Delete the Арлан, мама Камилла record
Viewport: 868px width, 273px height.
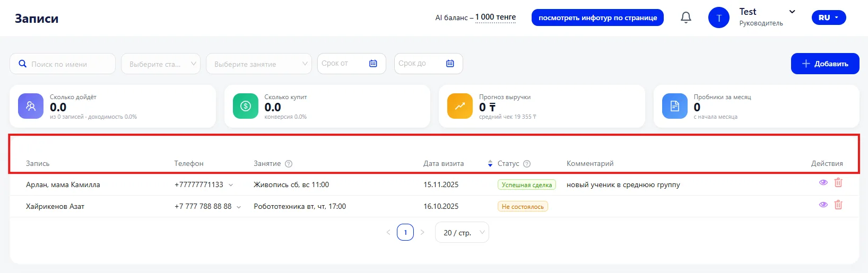(838, 183)
